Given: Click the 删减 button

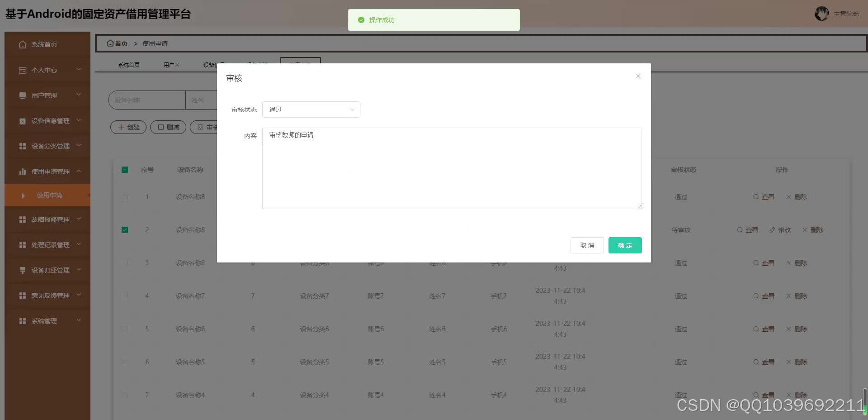Looking at the screenshot, I should coord(168,127).
